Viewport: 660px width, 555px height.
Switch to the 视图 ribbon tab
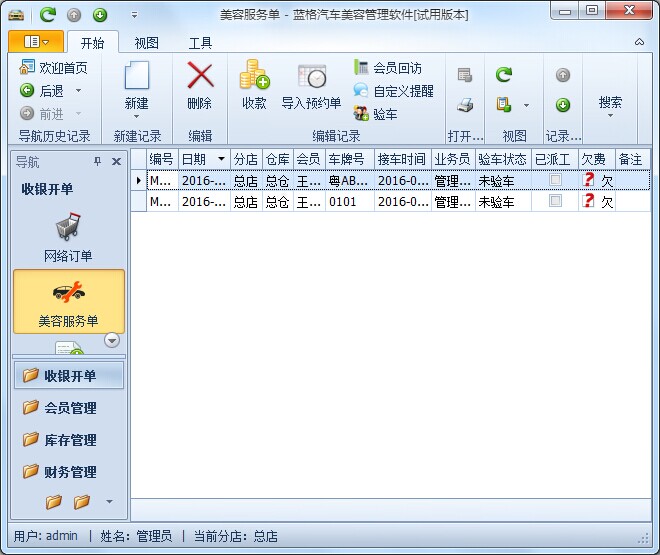pyautogui.click(x=147, y=43)
